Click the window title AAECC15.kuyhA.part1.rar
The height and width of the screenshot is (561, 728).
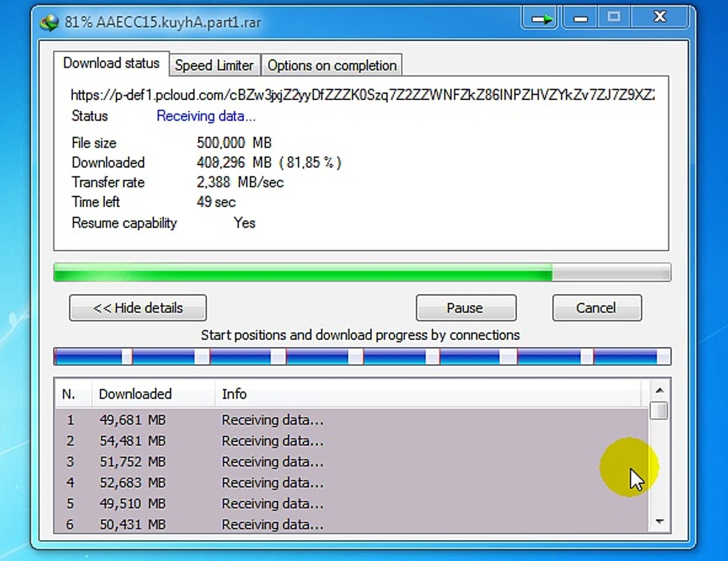coord(179,22)
